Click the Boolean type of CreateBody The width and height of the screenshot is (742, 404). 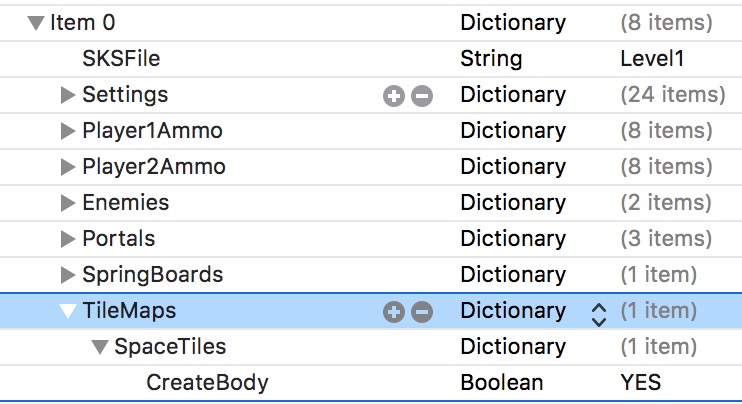[501, 383]
